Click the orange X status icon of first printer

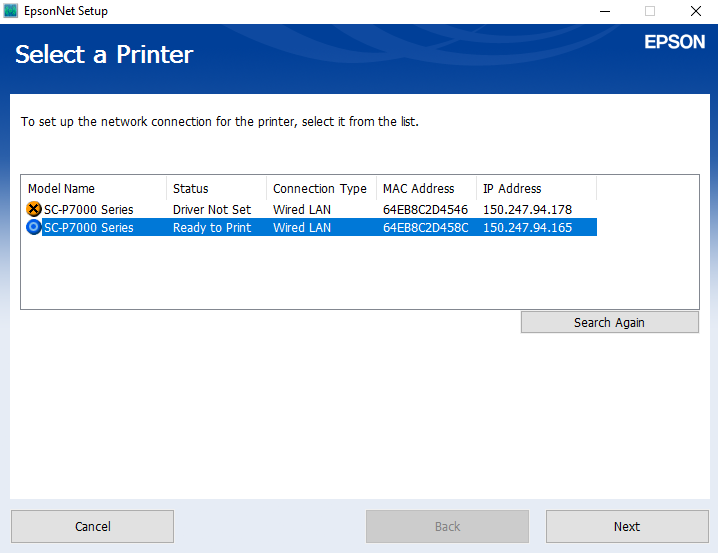[33, 209]
